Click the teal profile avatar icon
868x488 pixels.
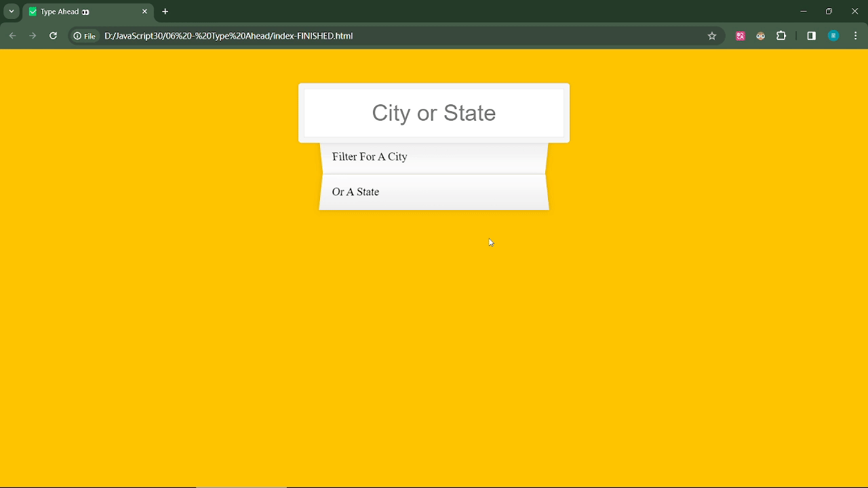point(833,35)
